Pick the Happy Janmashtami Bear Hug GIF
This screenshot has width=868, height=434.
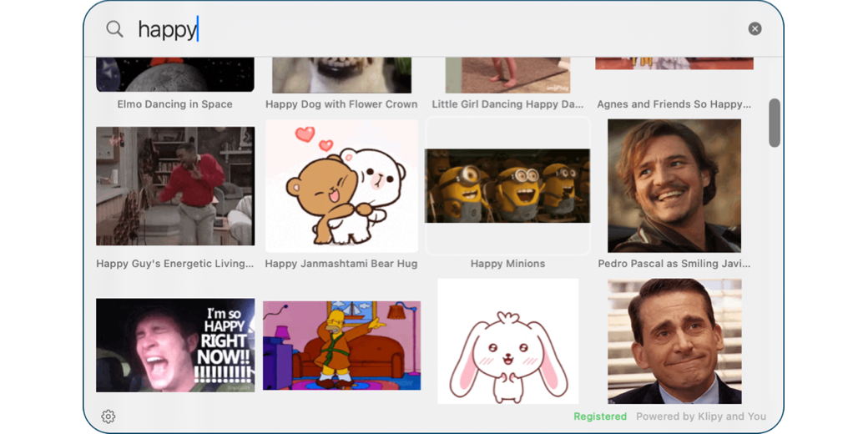click(341, 186)
